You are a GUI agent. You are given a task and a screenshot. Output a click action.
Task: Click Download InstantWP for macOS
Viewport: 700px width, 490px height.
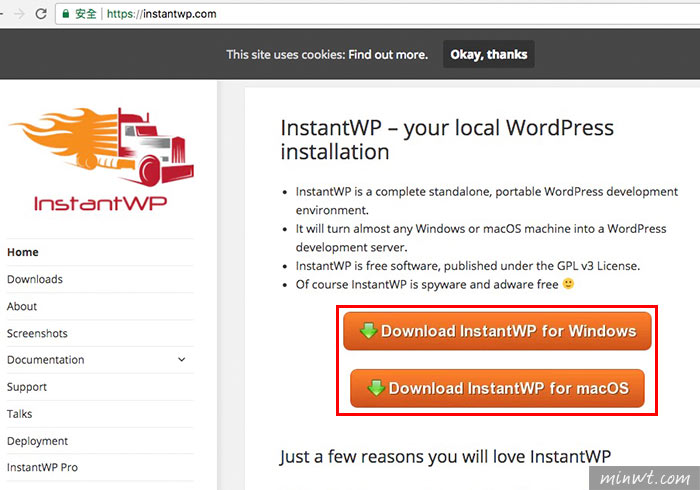coord(497,388)
